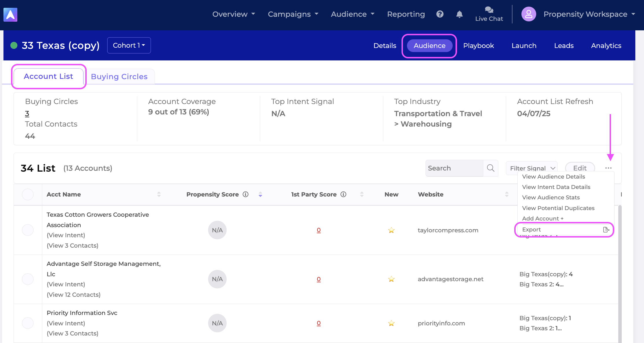The width and height of the screenshot is (644, 343).
Task: Open View 3 Contacts for Priority Information Svc
Action: tap(73, 333)
